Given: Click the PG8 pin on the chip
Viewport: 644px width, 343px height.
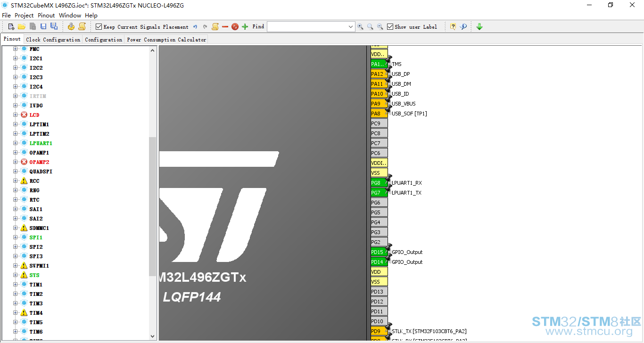Looking at the screenshot, I should (379, 183).
